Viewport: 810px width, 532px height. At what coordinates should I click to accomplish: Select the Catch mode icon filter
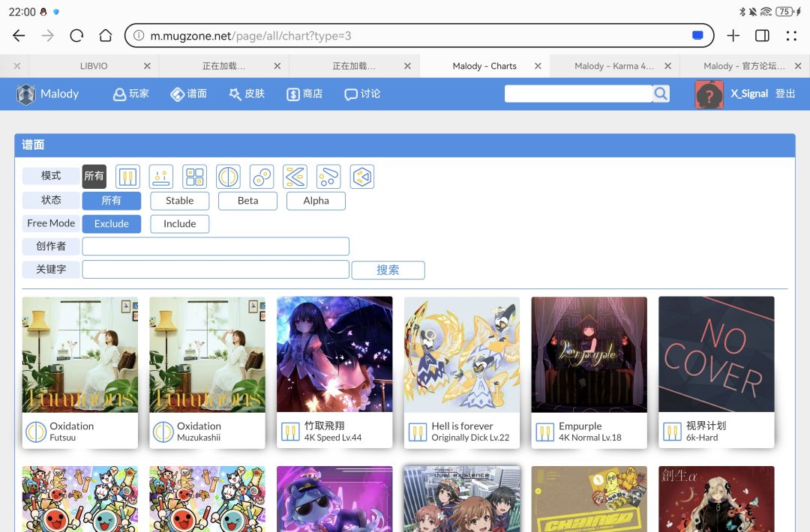point(161,177)
